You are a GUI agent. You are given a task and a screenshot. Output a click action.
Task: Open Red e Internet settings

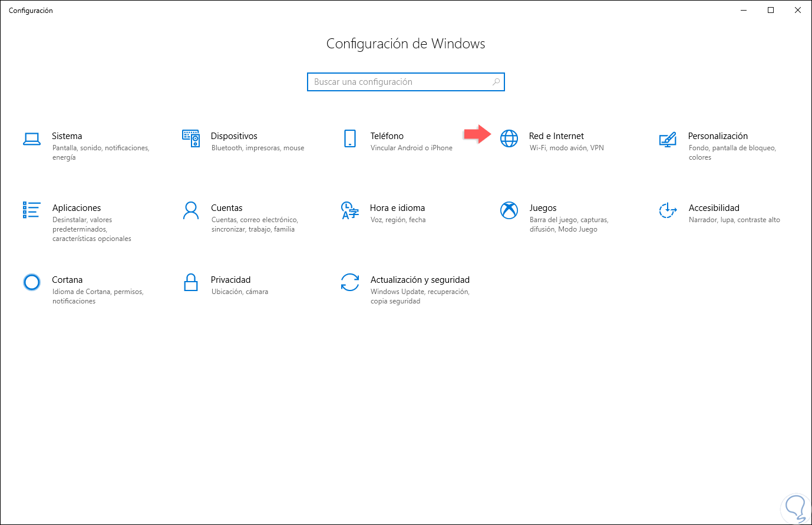[x=556, y=136]
